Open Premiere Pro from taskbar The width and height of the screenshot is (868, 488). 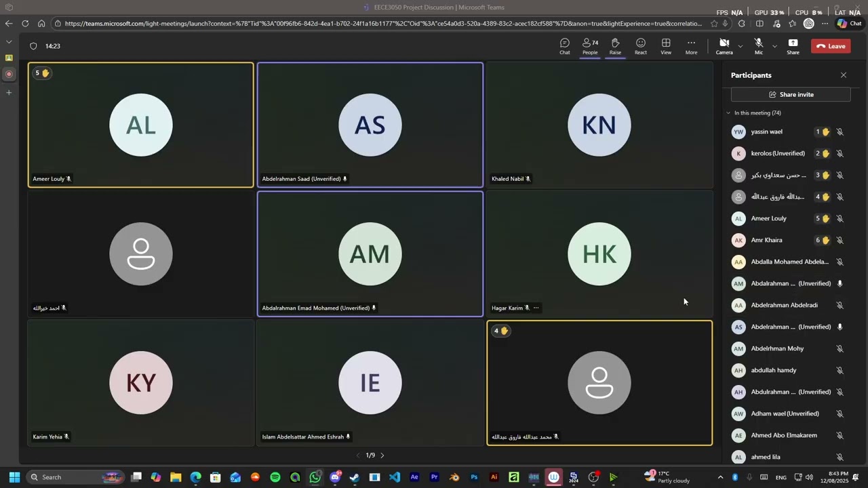point(435,477)
